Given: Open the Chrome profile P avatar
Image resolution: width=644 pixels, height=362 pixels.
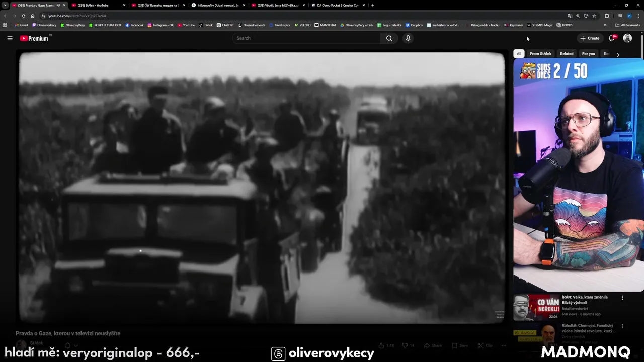Looking at the screenshot, I should point(629,16).
